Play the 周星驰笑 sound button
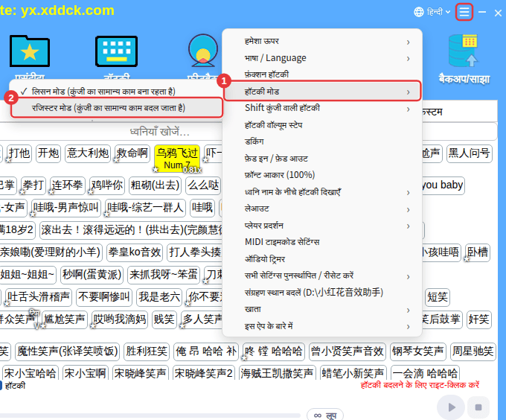 pyautogui.click(x=473, y=351)
